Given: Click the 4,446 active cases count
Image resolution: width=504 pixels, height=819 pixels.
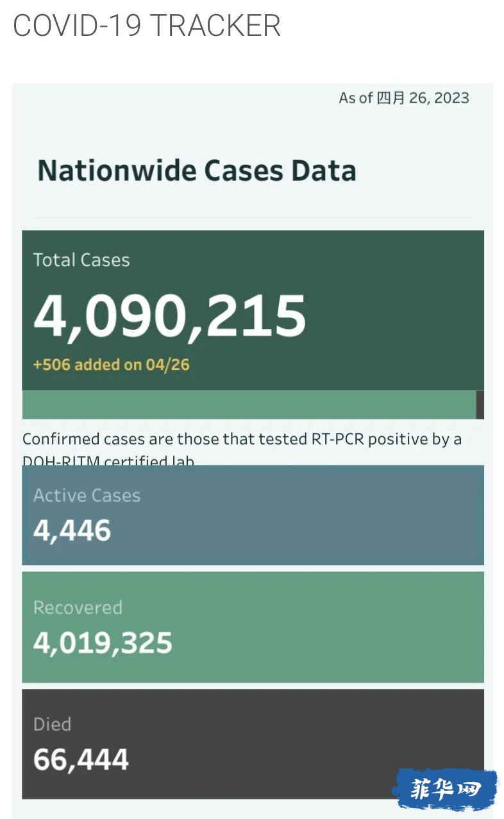Looking at the screenshot, I should coord(72,531).
